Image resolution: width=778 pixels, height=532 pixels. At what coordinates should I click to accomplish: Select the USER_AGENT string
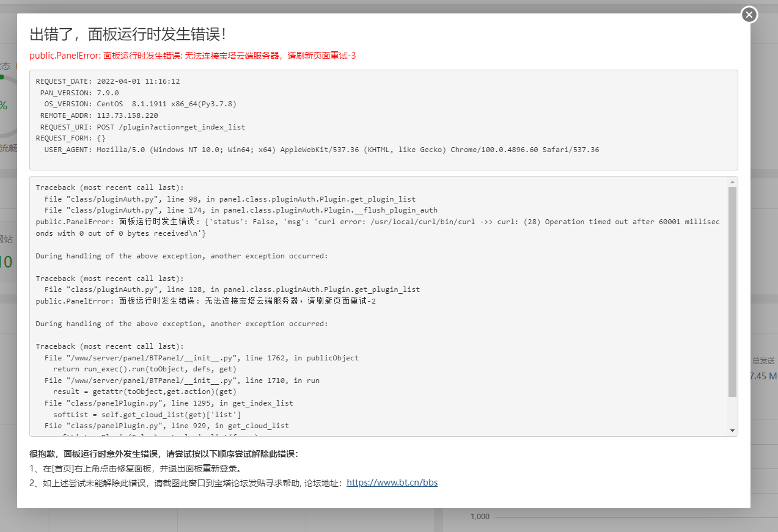pyautogui.click(x=306, y=149)
